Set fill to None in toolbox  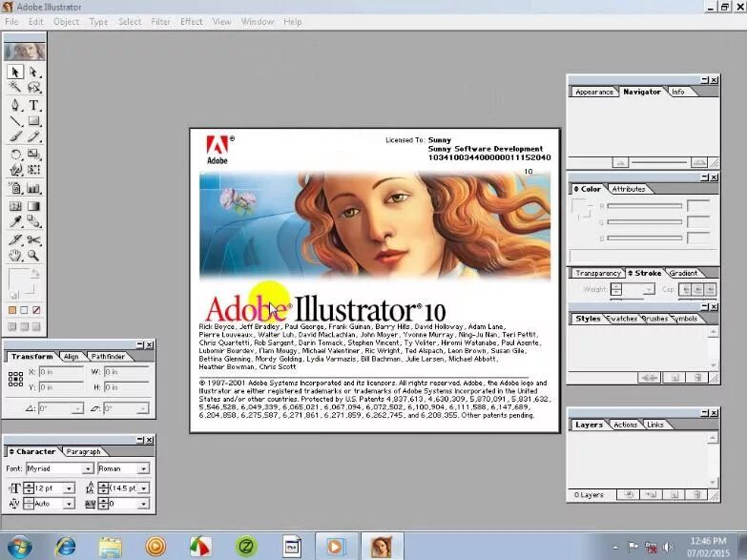click(x=36, y=310)
